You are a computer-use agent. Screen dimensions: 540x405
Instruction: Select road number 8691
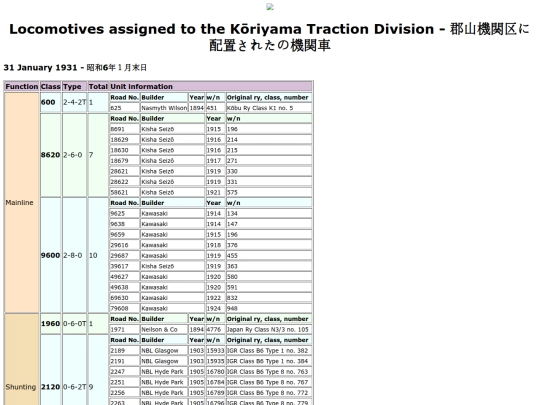(125, 129)
